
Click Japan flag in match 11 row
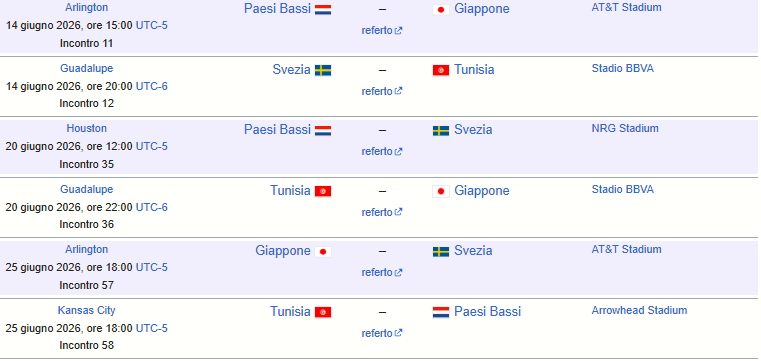click(x=441, y=10)
